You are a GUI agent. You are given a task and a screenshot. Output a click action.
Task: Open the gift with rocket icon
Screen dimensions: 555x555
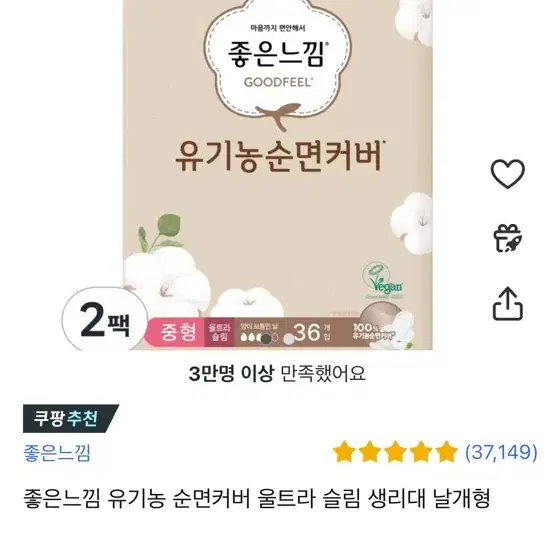click(508, 238)
